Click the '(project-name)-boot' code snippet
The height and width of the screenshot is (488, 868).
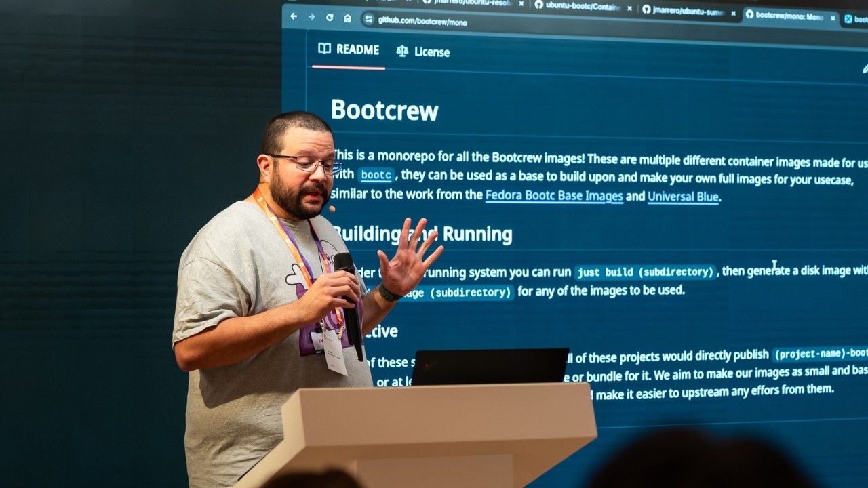click(821, 354)
